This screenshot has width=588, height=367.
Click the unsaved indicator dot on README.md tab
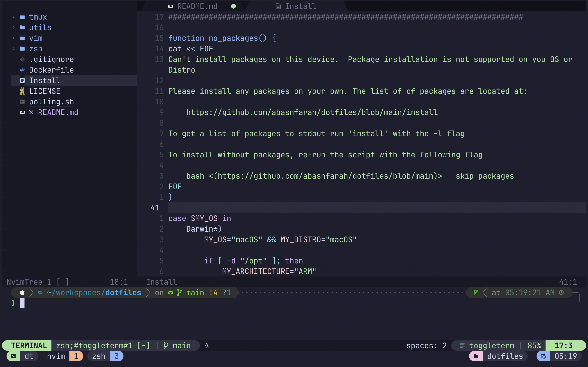pyautogui.click(x=233, y=6)
